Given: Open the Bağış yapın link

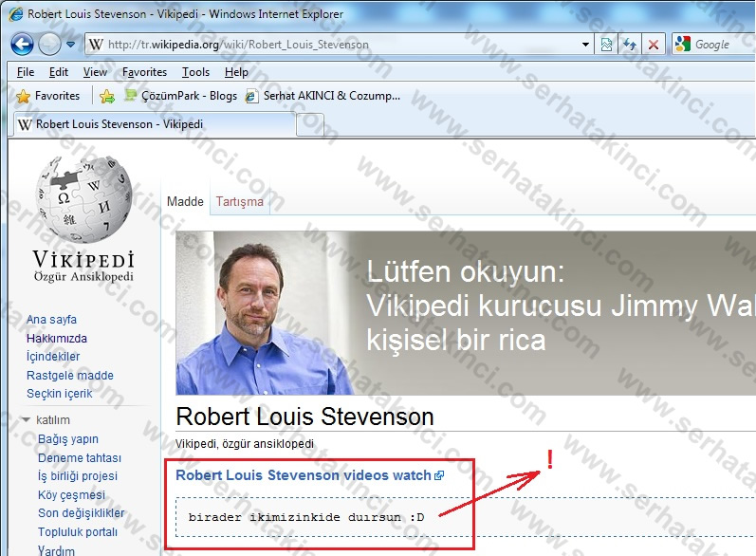Looking at the screenshot, I should coord(68,438).
